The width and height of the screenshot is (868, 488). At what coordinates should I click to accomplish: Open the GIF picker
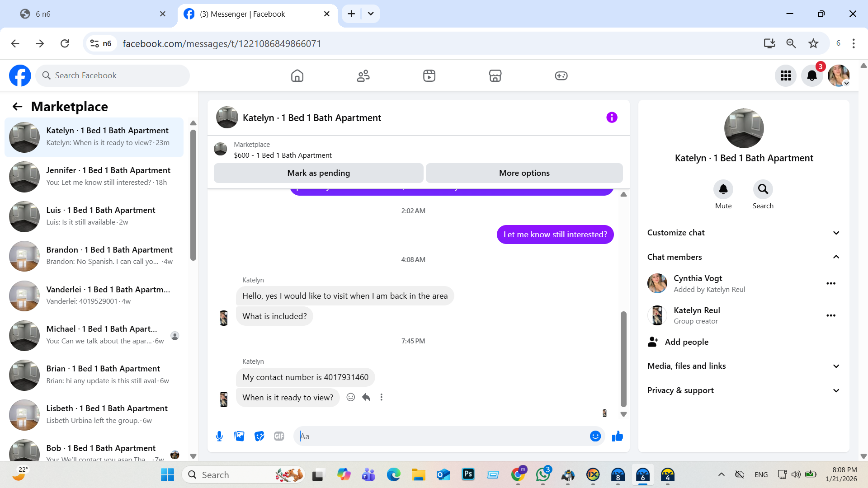click(x=279, y=436)
